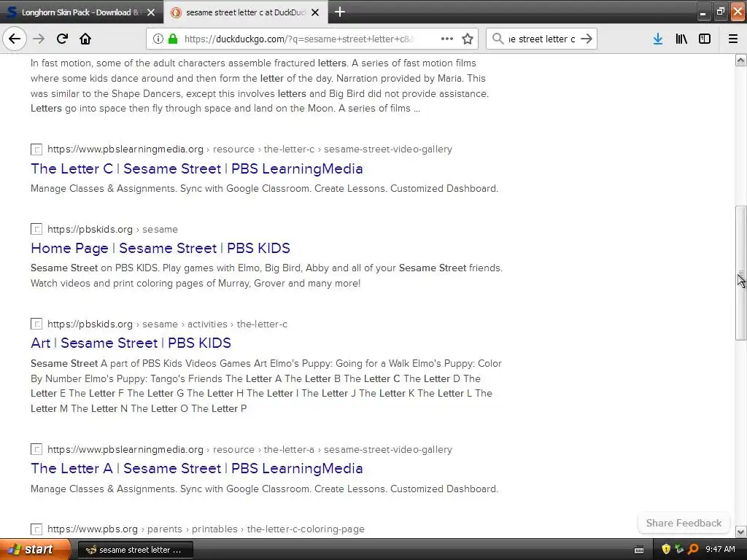747x560 pixels.
Task: Click the-letter-a sesame-street-video-gallery URL line
Action: point(249,449)
